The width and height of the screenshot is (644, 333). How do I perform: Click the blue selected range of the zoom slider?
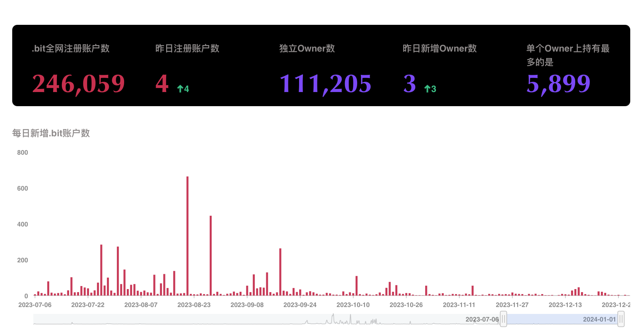pos(562,319)
